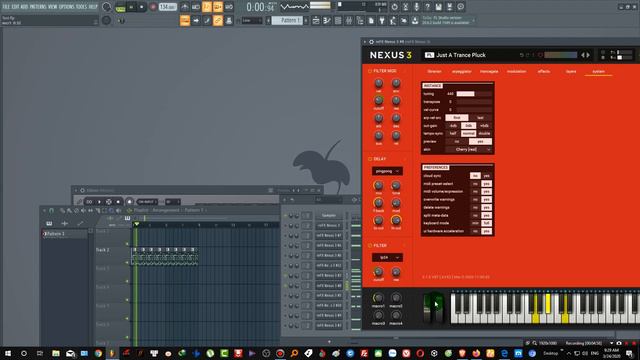Click preset name Just A Trance Pluck

[461, 55]
